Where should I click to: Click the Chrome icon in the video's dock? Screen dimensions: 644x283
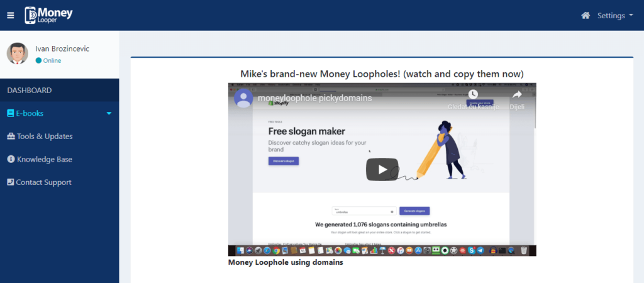coord(276,250)
